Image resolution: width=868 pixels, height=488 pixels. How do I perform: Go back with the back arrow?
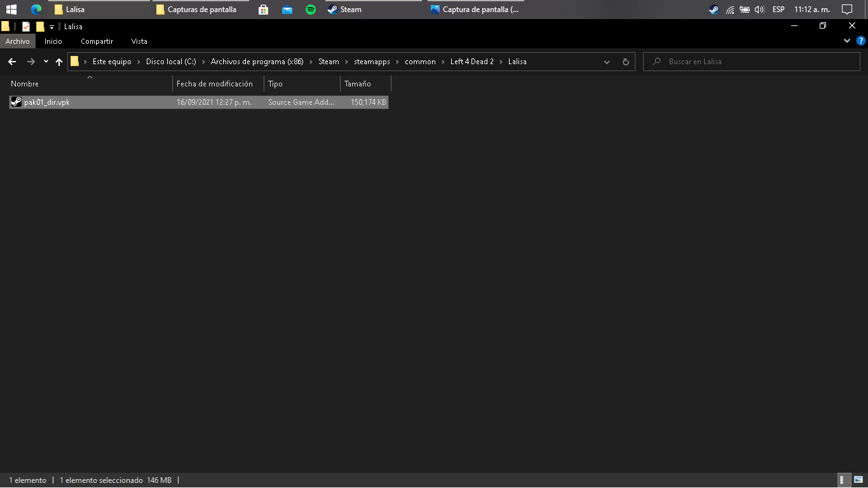coord(12,62)
